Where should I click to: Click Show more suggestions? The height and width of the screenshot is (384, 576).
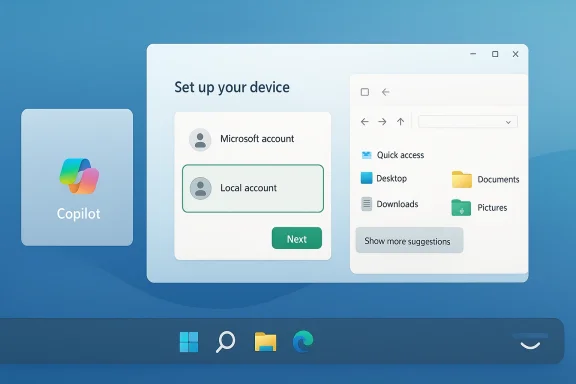tap(409, 241)
